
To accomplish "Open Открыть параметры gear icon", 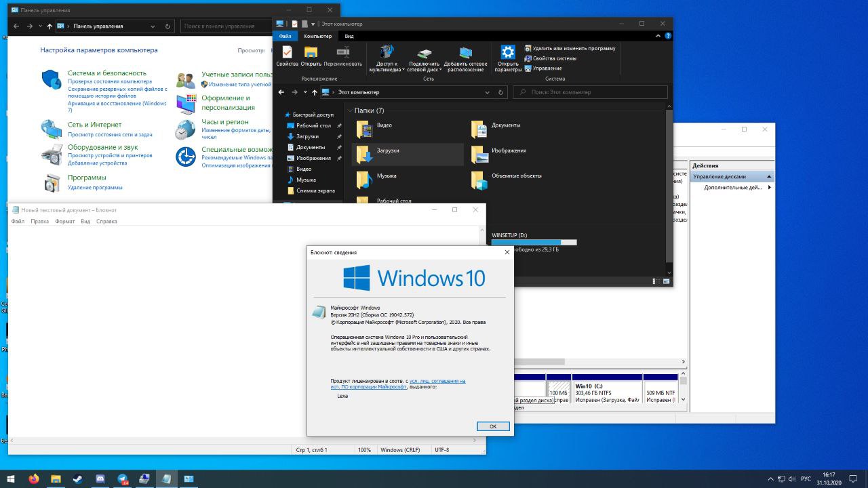I will point(508,52).
